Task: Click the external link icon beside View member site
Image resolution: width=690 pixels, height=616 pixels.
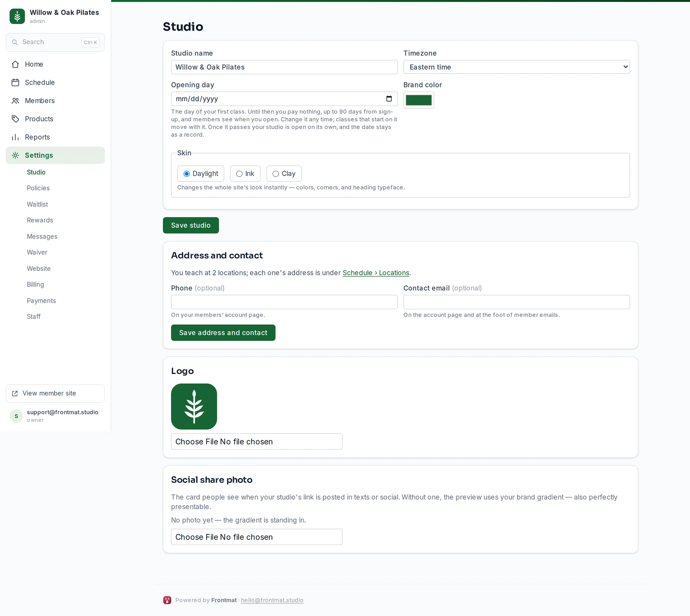Action: pos(15,394)
